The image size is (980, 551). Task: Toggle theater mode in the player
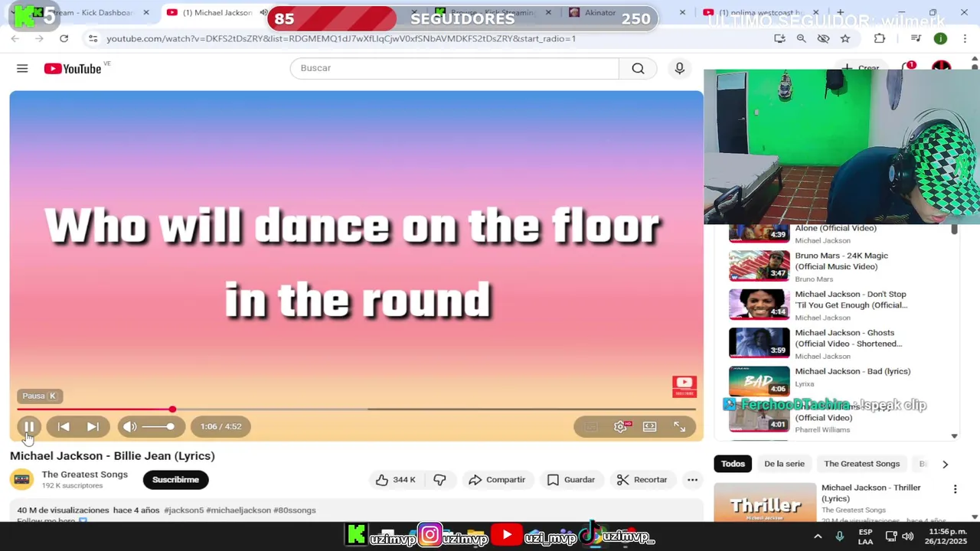(x=649, y=426)
